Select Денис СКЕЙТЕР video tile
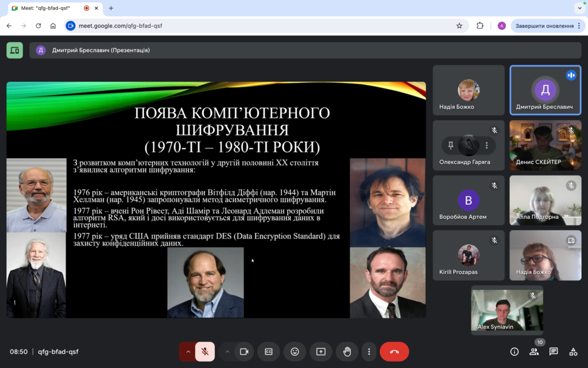 [546, 145]
